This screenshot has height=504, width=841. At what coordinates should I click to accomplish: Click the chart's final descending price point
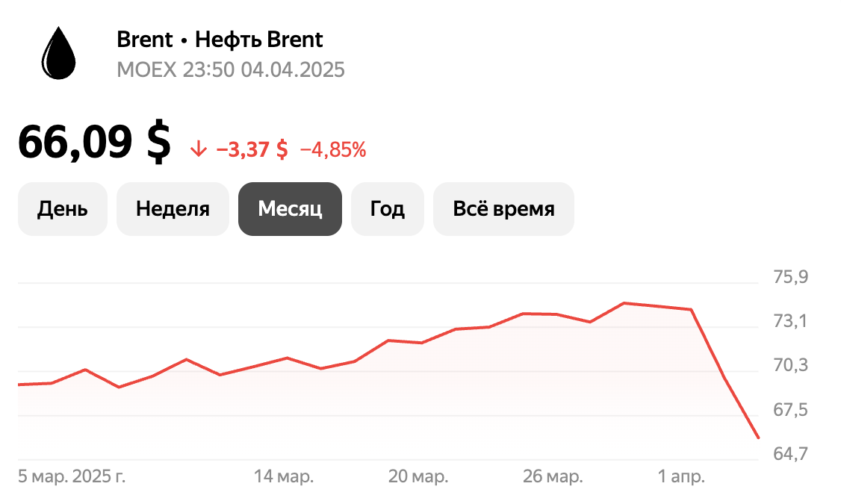click(757, 436)
